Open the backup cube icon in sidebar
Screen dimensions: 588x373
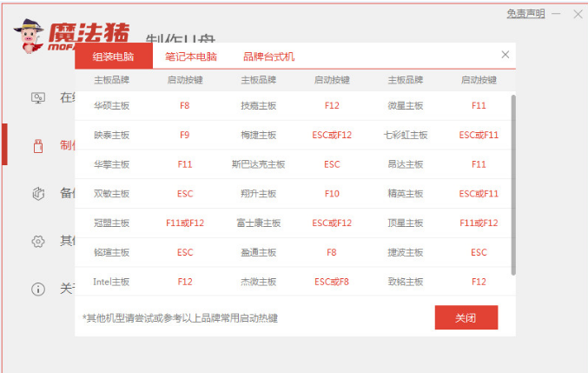pos(38,193)
